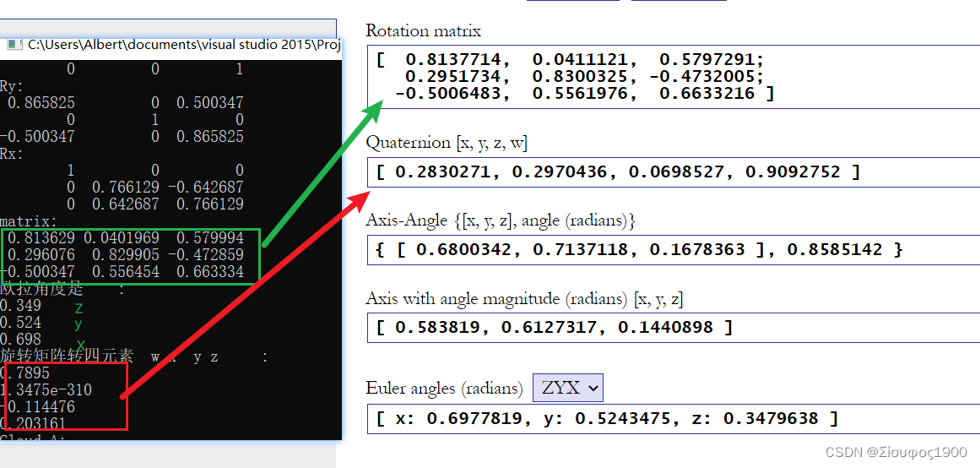Click console value -0.472859

tap(206, 254)
